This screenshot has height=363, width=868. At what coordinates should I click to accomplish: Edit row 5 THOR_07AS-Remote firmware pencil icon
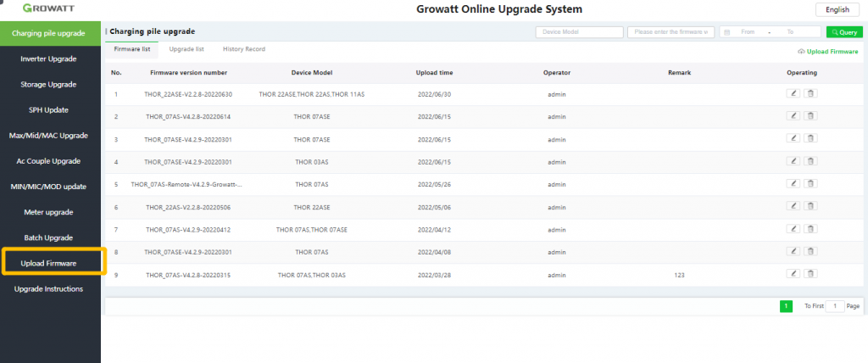[793, 183]
